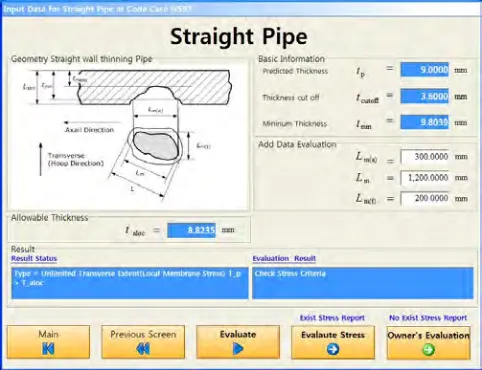Click the 'Basic Information' group title
This screenshot has height=370, width=482.
291,59
